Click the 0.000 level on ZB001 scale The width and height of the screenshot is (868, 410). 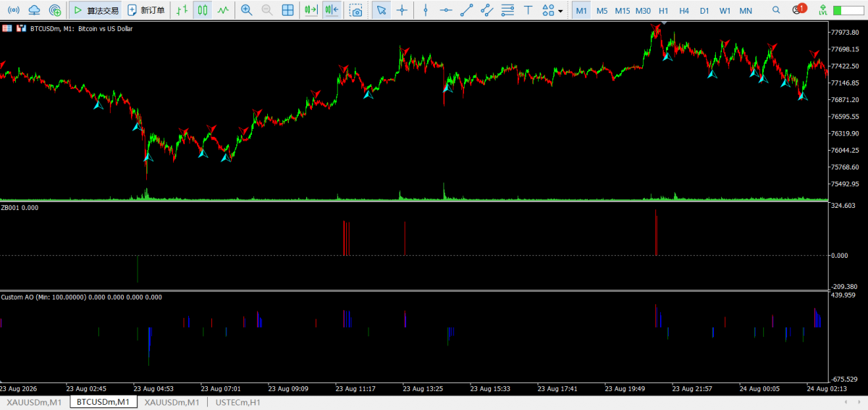841,256
